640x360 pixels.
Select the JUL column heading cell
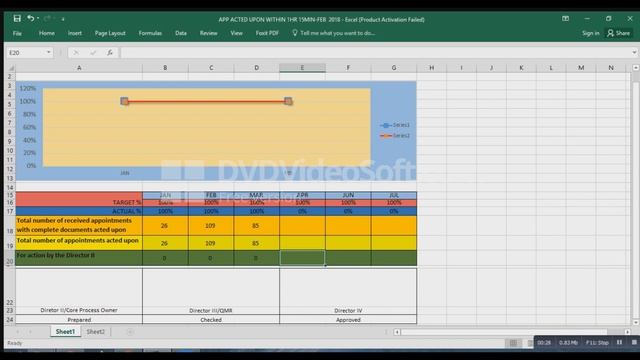point(394,195)
